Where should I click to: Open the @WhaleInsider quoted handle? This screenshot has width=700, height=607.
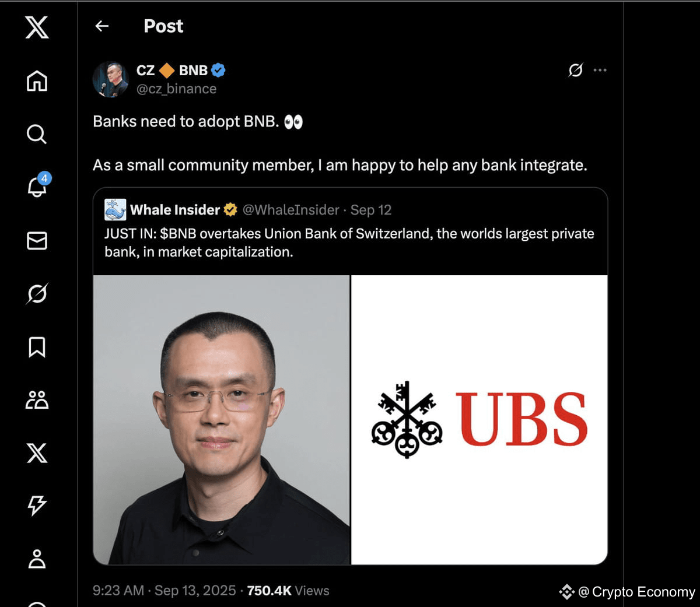(x=290, y=210)
